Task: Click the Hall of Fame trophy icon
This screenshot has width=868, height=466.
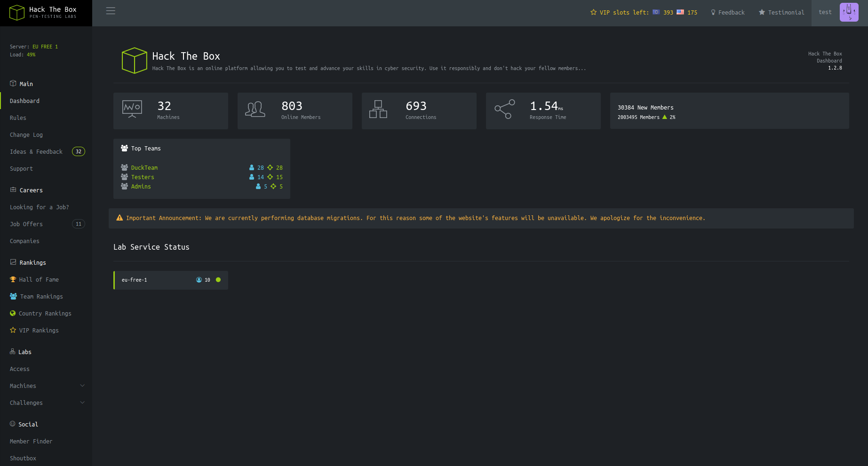Action: point(13,279)
